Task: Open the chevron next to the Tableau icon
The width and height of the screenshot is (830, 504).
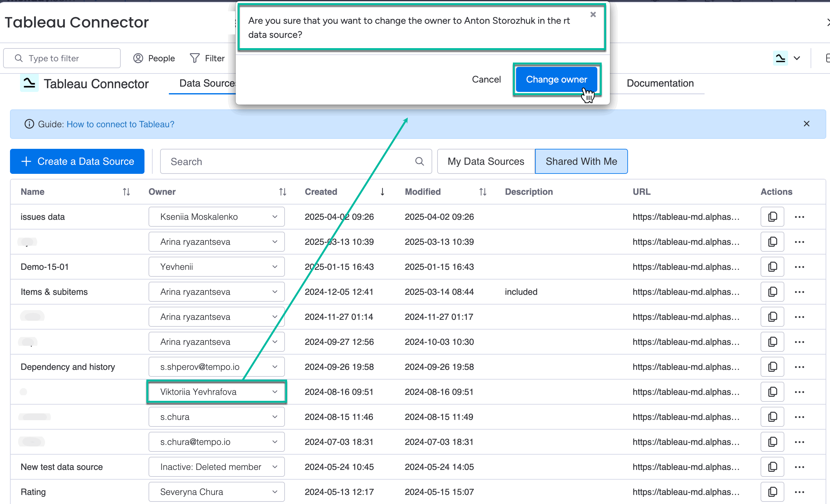Action: pyautogui.click(x=797, y=58)
